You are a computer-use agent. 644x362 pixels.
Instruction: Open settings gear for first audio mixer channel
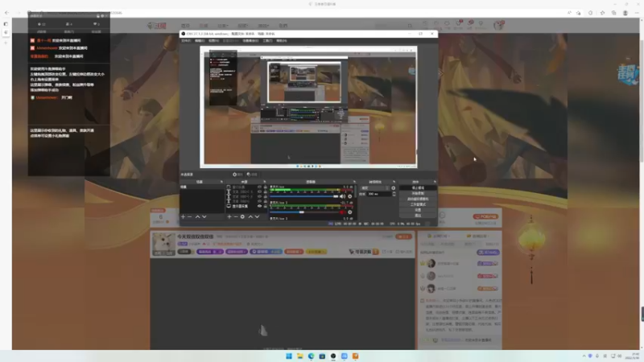pos(350,196)
